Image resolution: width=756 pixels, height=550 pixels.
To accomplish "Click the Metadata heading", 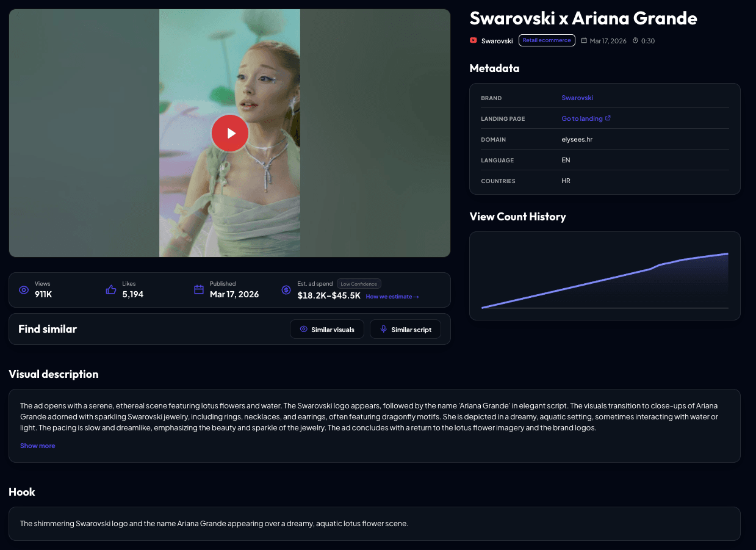I will 495,68.
